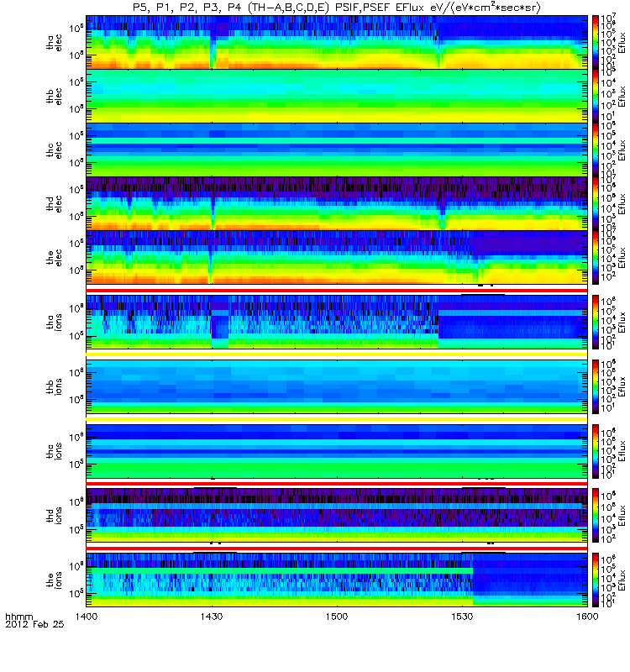Select the 'thc elec' panel label
The image size is (630, 672).
54,150
